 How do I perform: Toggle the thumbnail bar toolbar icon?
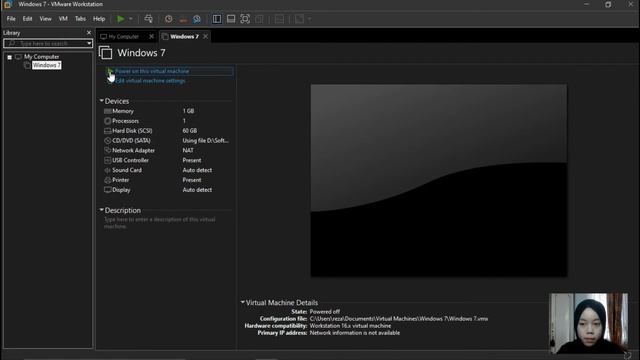tap(231, 19)
